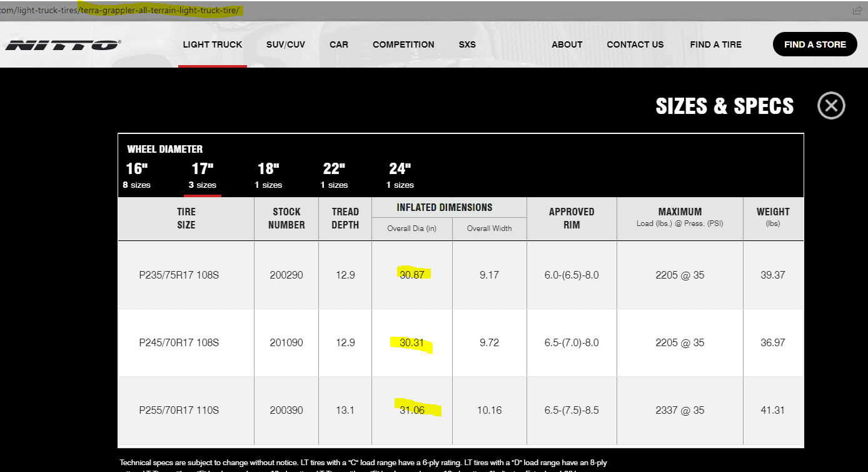
Task: Click overall width value 9.17
Action: pos(489,275)
